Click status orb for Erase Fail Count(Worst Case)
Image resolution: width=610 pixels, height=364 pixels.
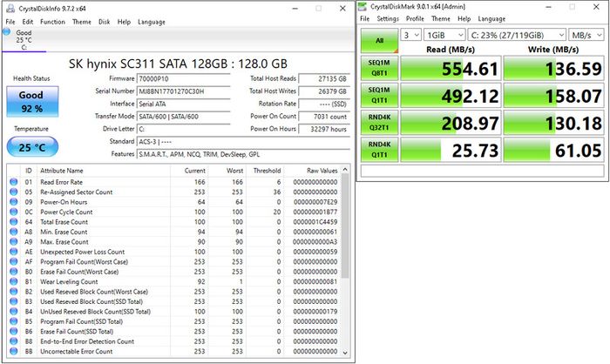coord(14,272)
